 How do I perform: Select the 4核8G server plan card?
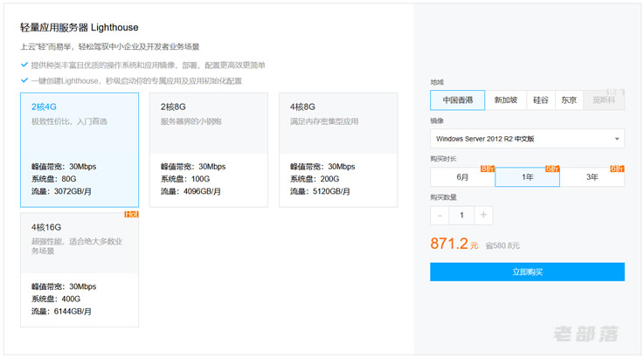pos(338,150)
